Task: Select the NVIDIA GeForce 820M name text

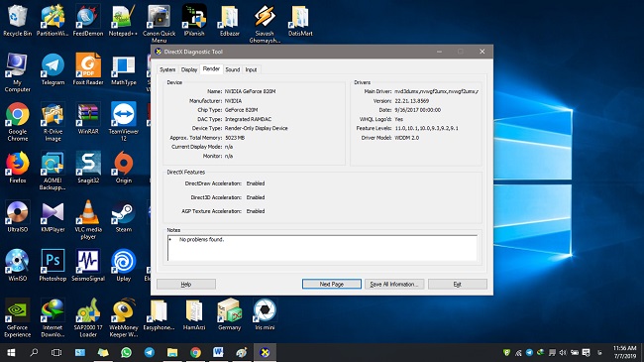Action: [250, 91]
